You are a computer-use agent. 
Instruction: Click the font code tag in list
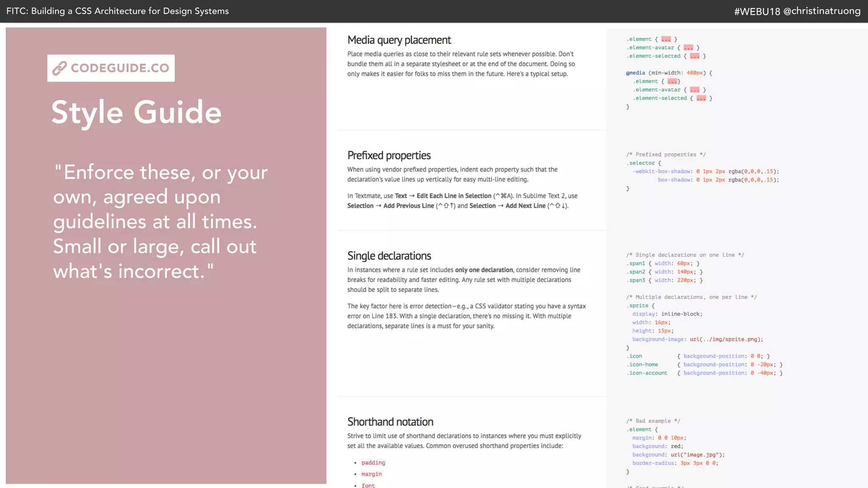pyautogui.click(x=368, y=485)
